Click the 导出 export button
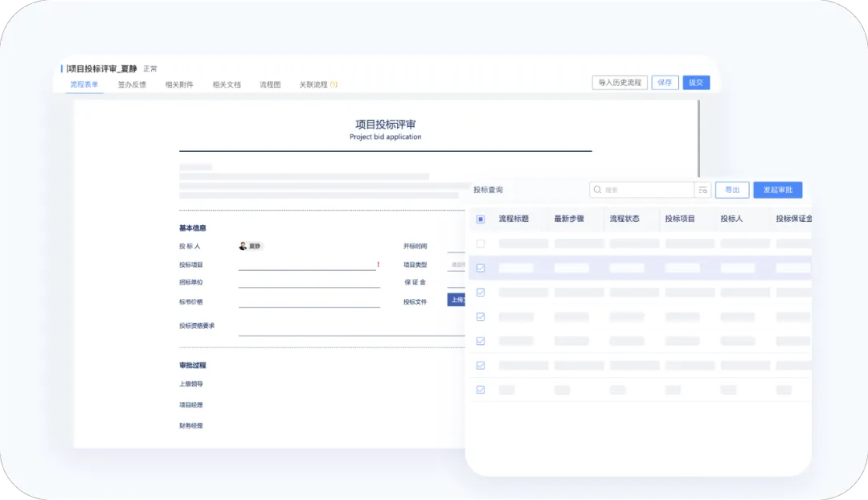The height and width of the screenshot is (500, 868). coord(731,190)
